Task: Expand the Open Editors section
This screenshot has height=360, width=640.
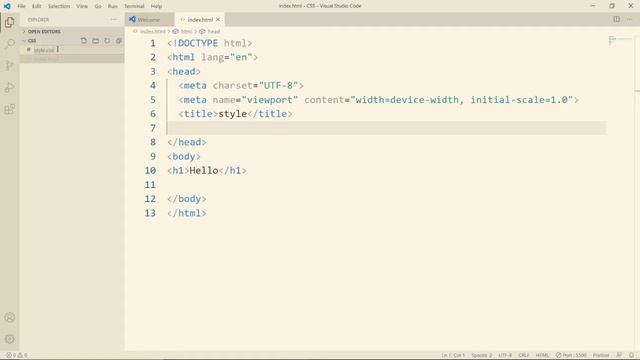Action: (x=44, y=31)
